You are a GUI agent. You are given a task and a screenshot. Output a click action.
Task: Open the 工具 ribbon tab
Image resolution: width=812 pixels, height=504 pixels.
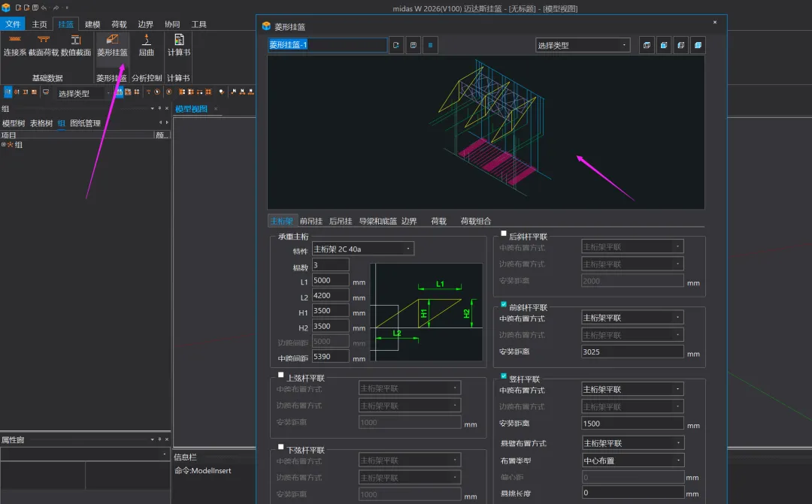coord(198,24)
